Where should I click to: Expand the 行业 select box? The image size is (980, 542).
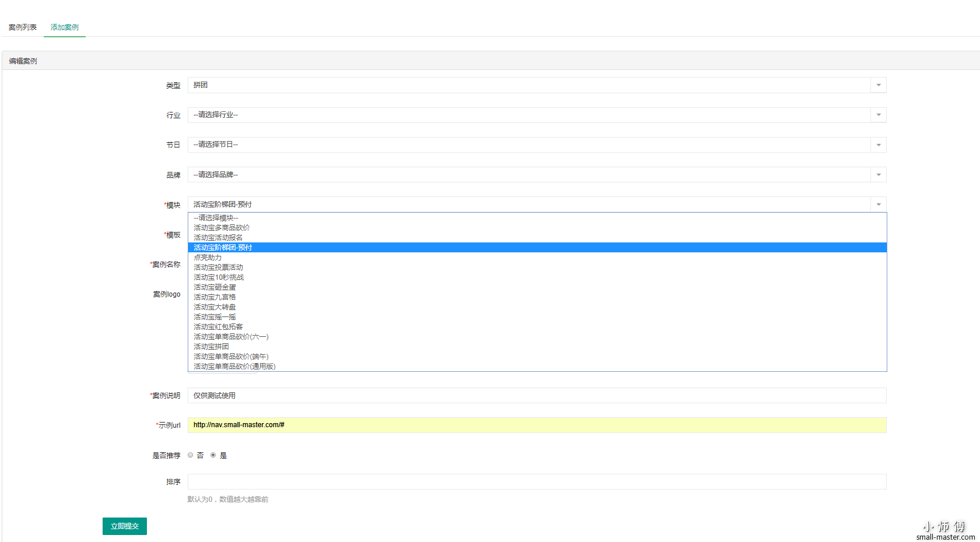tap(537, 115)
